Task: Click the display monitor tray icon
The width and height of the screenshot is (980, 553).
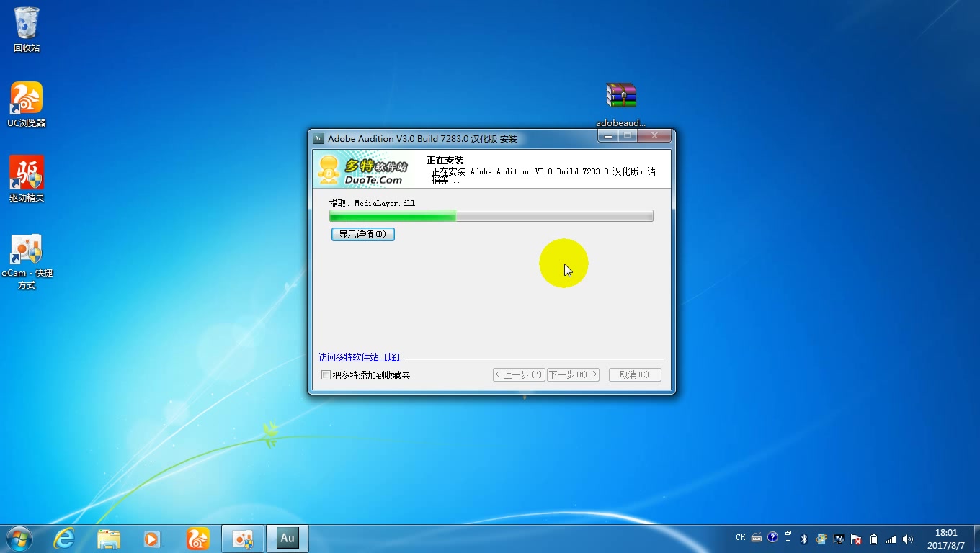Action: pyautogui.click(x=839, y=539)
